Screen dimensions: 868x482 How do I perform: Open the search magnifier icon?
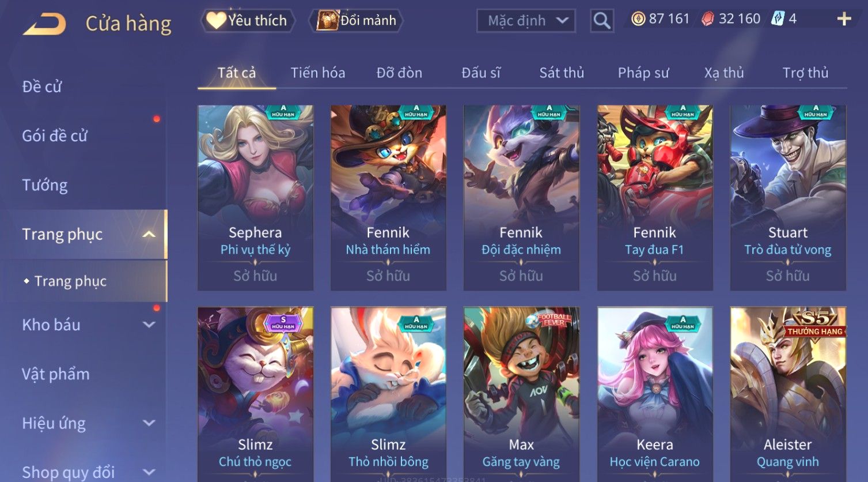coord(602,21)
